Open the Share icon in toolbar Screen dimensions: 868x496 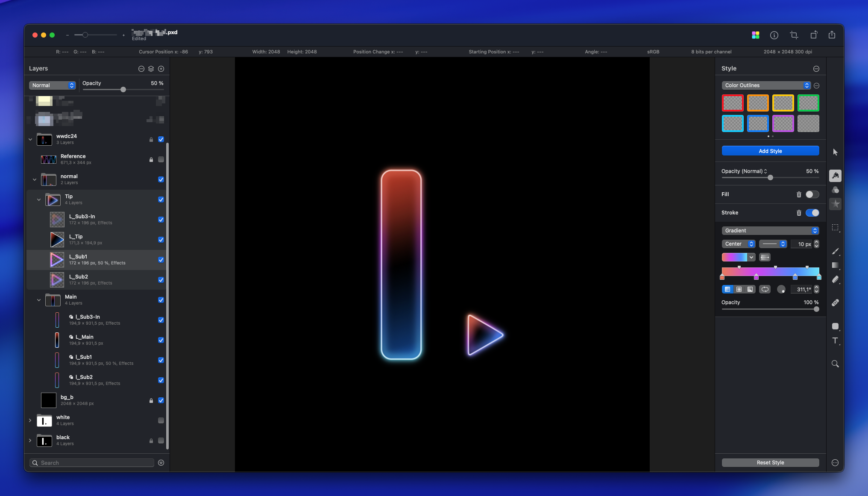coord(832,35)
